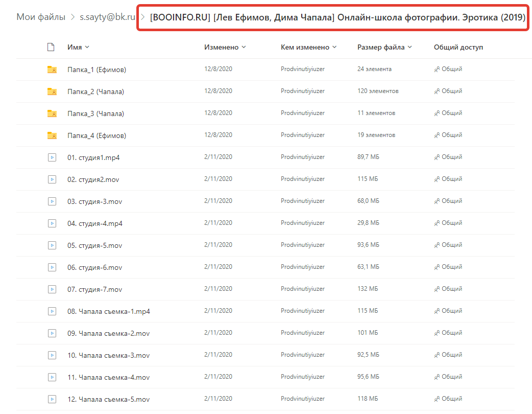Screen dimensions: 532x414
Task: Open folder Папка_1 (Ефимов)
Action: [x=96, y=70]
